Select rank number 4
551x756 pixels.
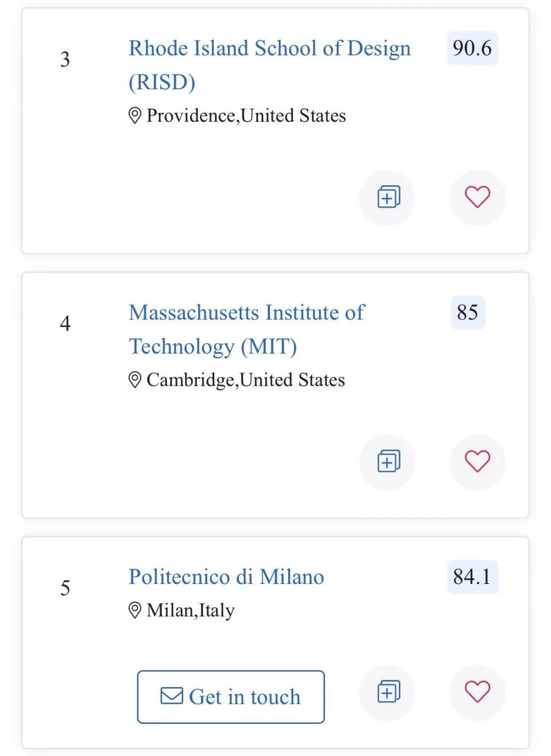pos(65,324)
